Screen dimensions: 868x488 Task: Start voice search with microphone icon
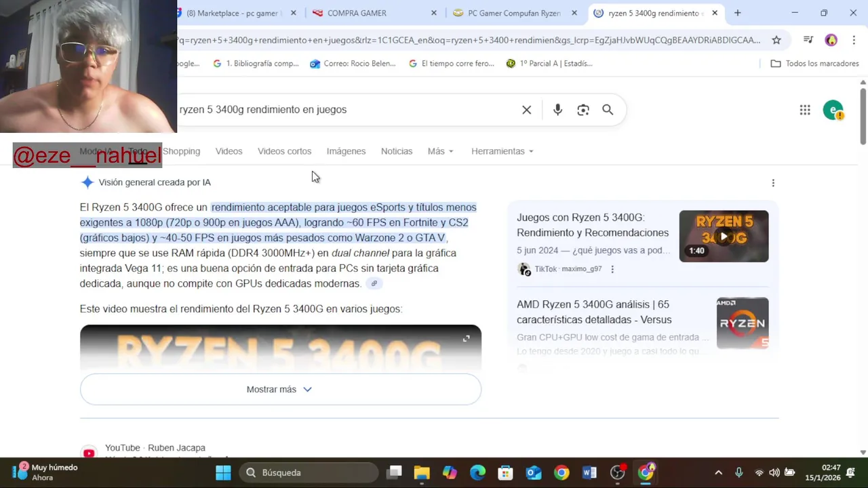tap(557, 110)
